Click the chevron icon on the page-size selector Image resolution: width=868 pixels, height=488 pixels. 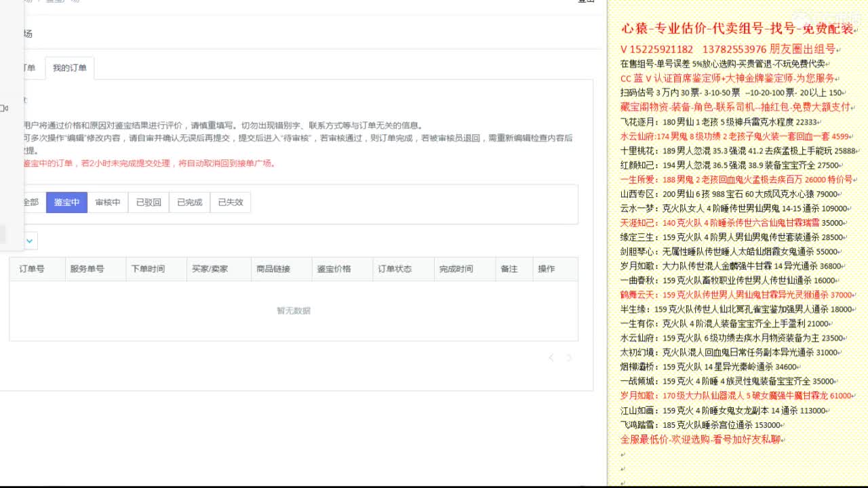(x=29, y=241)
